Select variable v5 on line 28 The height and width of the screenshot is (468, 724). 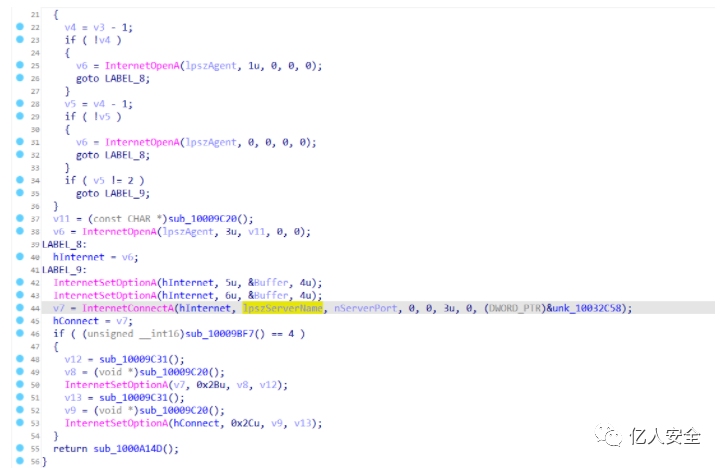[70, 104]
